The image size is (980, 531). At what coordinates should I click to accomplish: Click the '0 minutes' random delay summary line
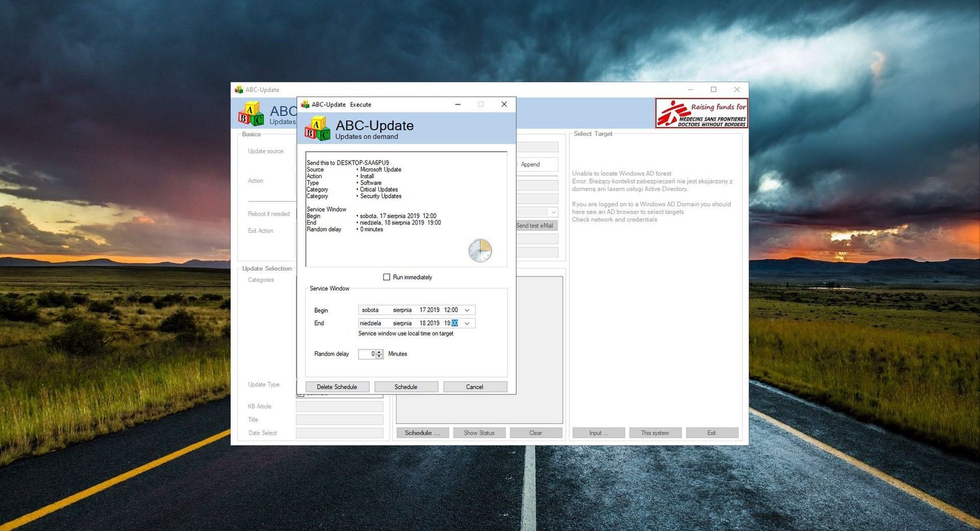[x=371, y=230]
